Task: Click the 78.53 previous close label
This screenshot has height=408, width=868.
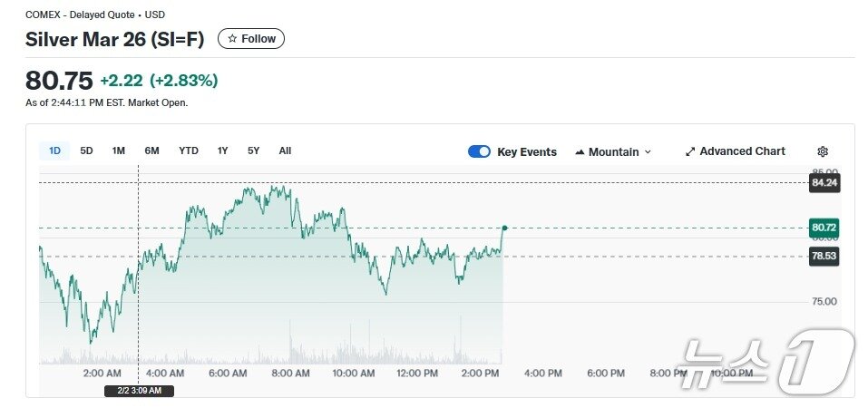Action: tap(824, 257)
